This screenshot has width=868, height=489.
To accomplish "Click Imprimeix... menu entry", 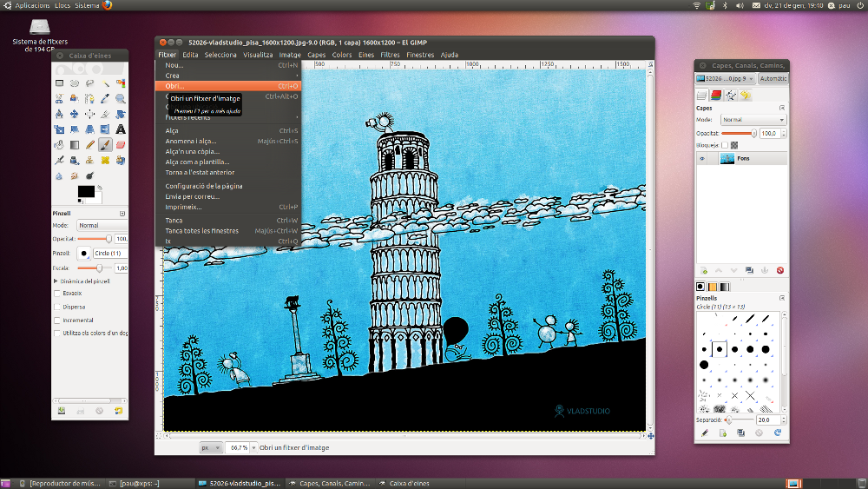I will click(x=228, y=207).
